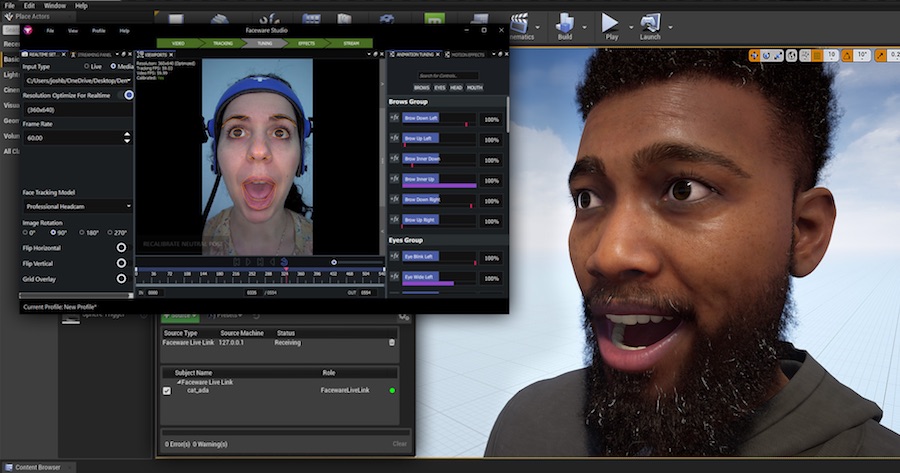Select the 180° image rotation option

(x=82, y=232)
